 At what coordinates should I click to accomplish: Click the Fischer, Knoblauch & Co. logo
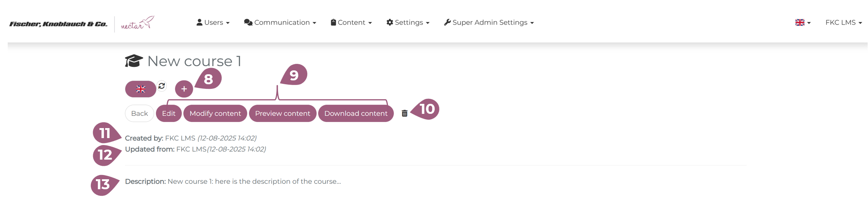tap(58, 24)
